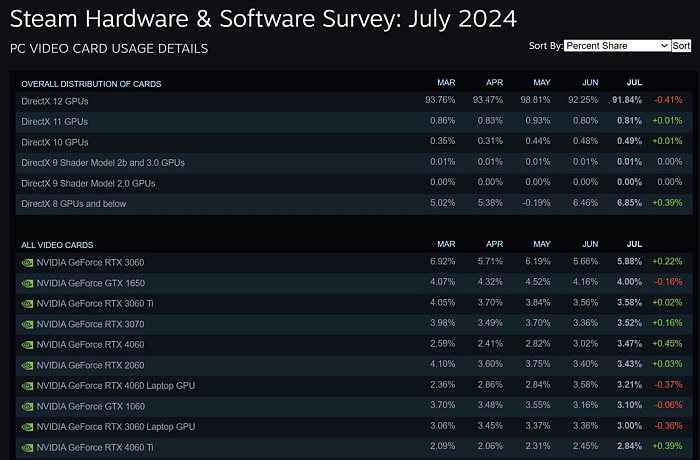The width and height of the screenshot is (700, 460).
Task: Expand the DirectX 12 GPUs row
Action: [x=354, y=101]
